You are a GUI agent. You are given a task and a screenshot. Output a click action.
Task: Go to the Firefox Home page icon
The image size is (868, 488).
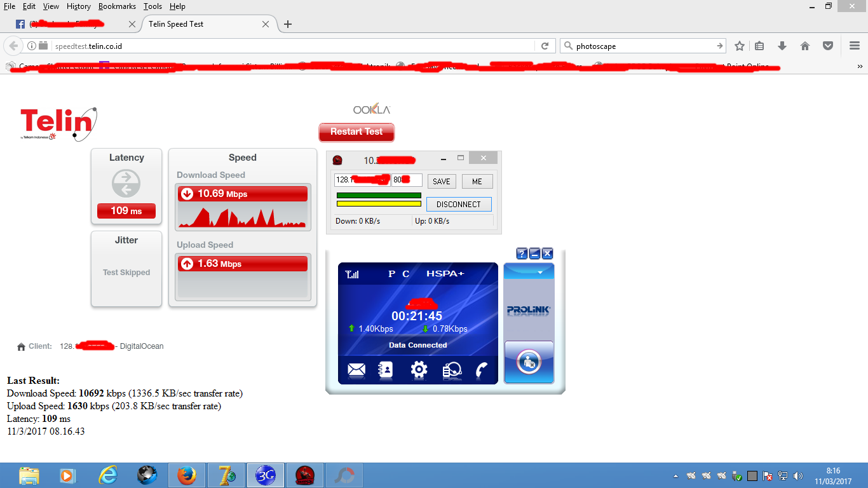point(805,46)
